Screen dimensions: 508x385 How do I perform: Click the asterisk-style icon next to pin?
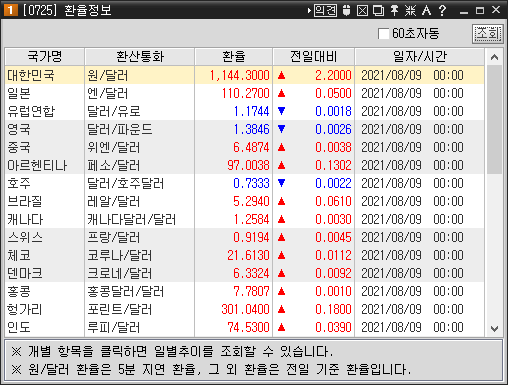[410, 11]
